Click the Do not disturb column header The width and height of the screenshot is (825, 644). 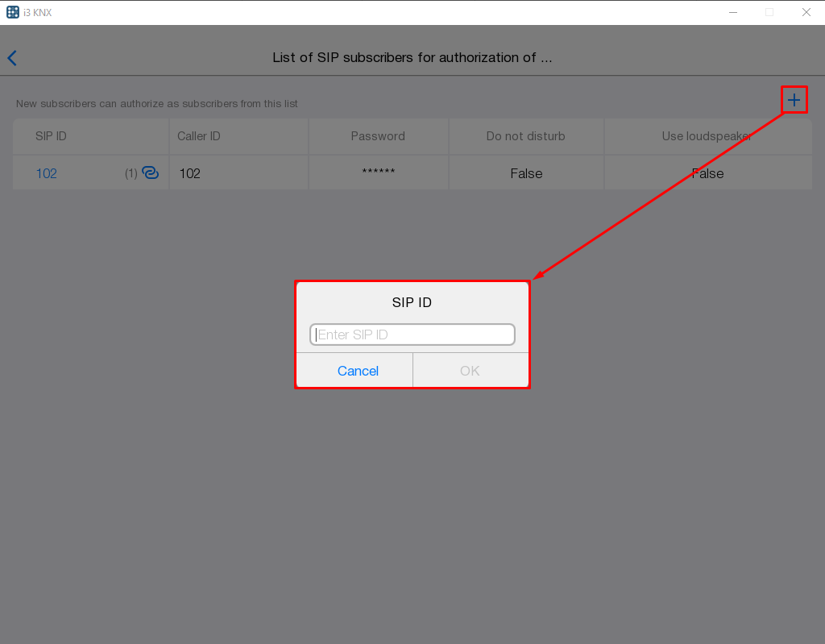pyautogui.click(x=525, y=135)
